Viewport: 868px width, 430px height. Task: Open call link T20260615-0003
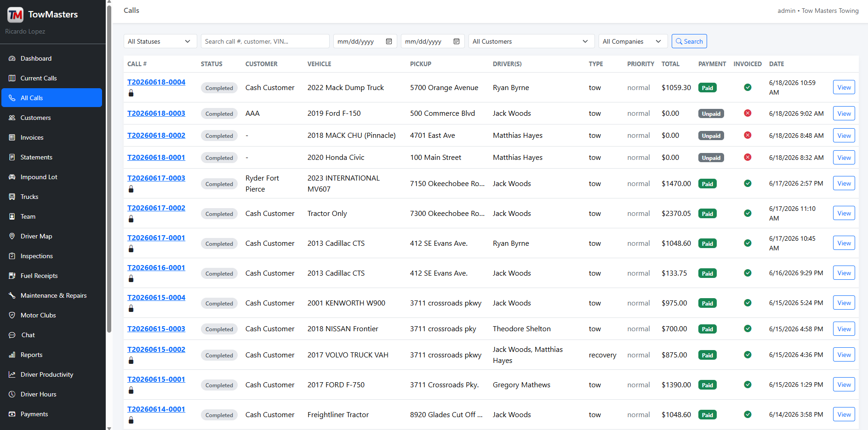coord(156,328)
